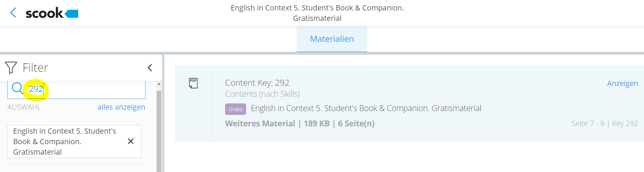644x172 pixels.
Task: Collapse the Filter panel chevron
Action: pyautogui.click(x=150, y=68)
